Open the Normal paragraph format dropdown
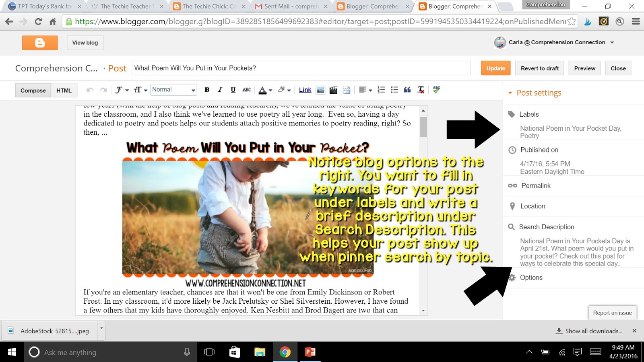 (x=173, y=90)
